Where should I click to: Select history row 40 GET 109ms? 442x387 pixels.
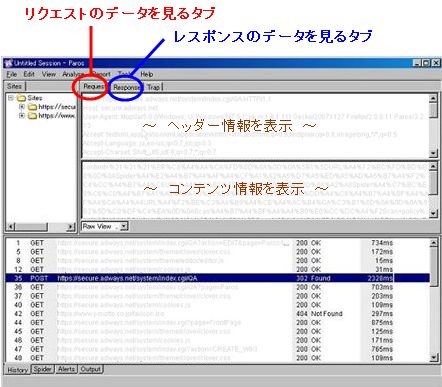217,305
